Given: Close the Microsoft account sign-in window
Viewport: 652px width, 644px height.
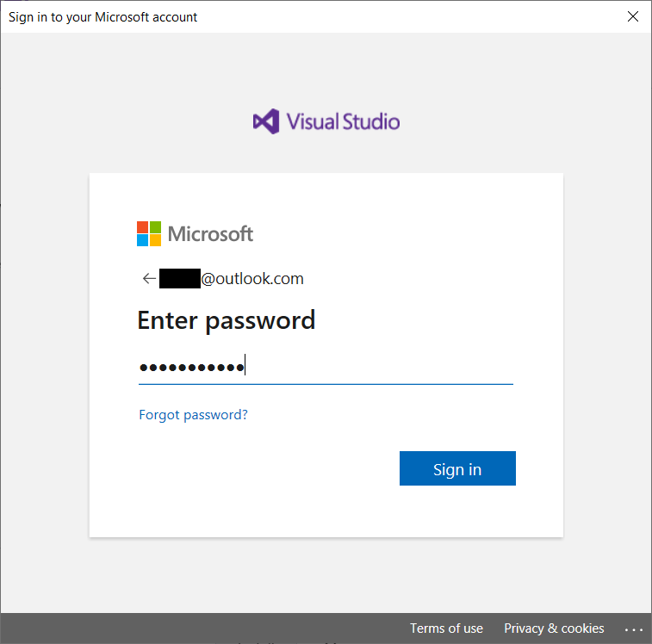Looking at the screenshot, I should tap(633, 16).
